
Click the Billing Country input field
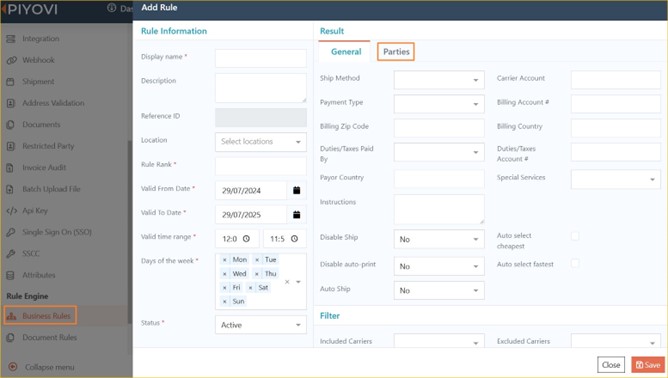coord(616,128)
